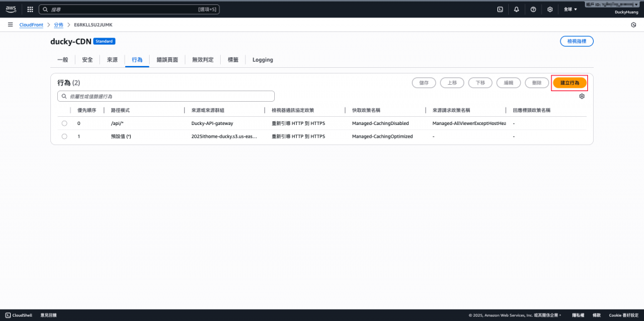Focus the behaviors filter search field
The image size is (644, 321).
166,96
